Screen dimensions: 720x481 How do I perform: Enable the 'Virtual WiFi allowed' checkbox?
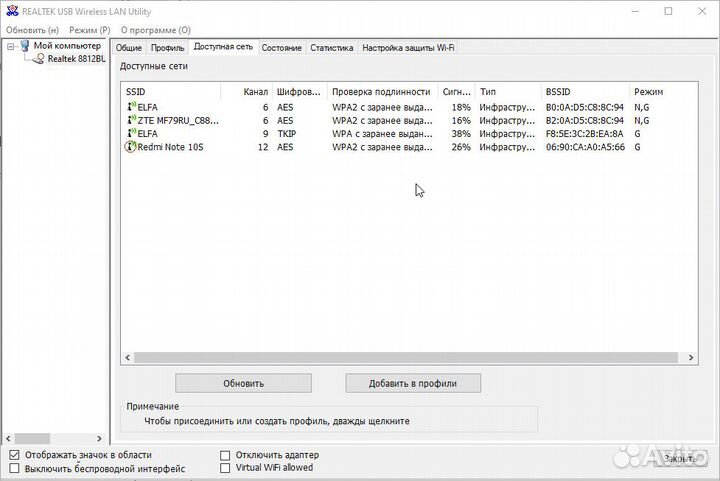[225, 468]
